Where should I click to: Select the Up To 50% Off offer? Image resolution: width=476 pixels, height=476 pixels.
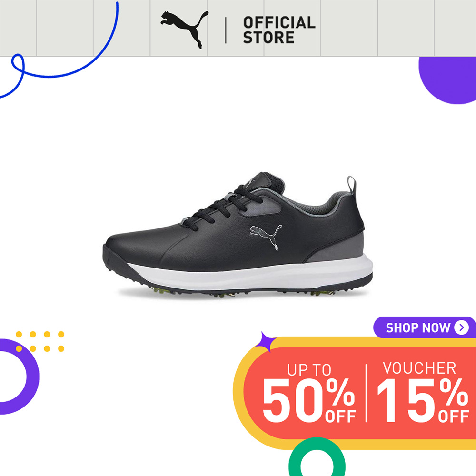coord(309,393)
